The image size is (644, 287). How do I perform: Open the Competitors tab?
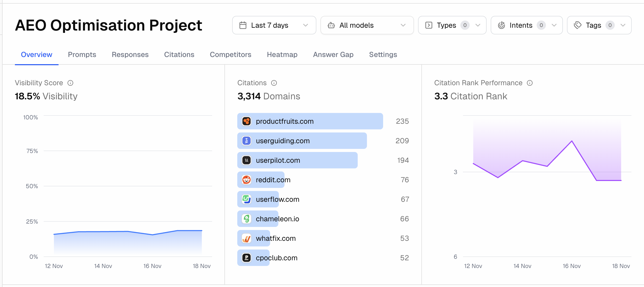[231, 54]
